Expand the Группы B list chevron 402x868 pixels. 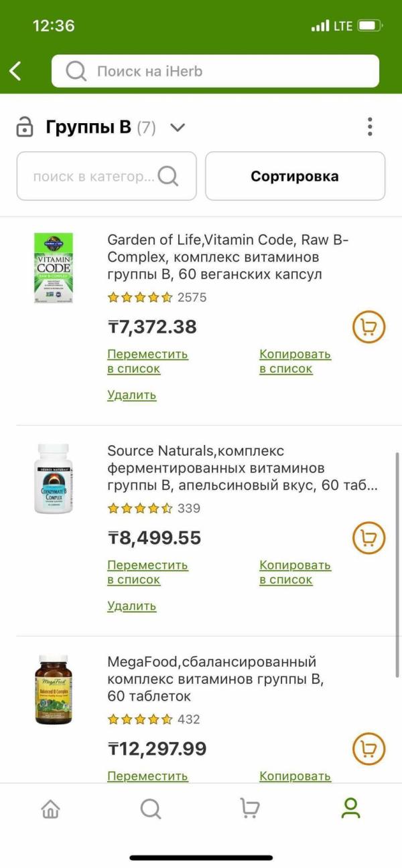tap(178, 127)
